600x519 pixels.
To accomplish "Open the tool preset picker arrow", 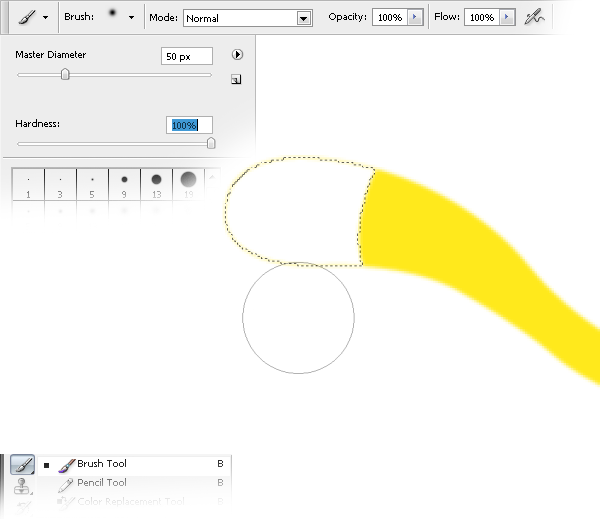I will [x=45, y=18].
